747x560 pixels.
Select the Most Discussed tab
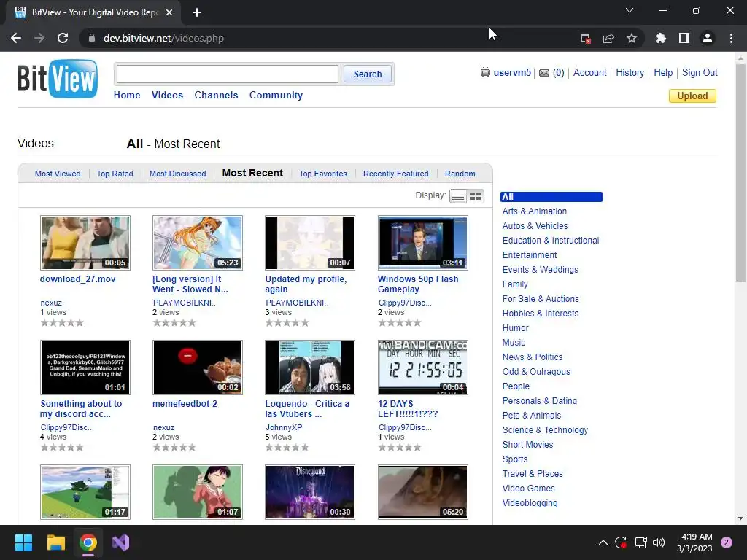178,174
